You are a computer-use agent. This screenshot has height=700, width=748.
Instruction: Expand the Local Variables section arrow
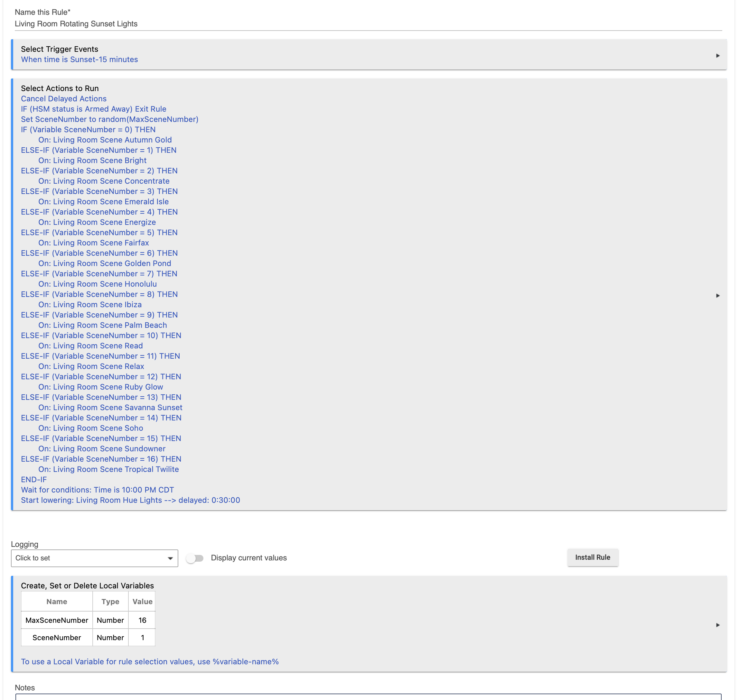tap(717, 625)
